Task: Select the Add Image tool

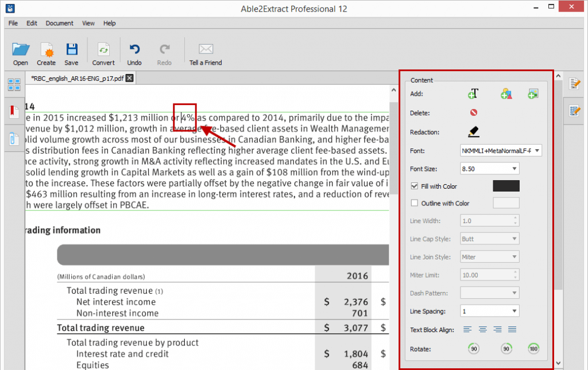Action: [x=533, y=94]
